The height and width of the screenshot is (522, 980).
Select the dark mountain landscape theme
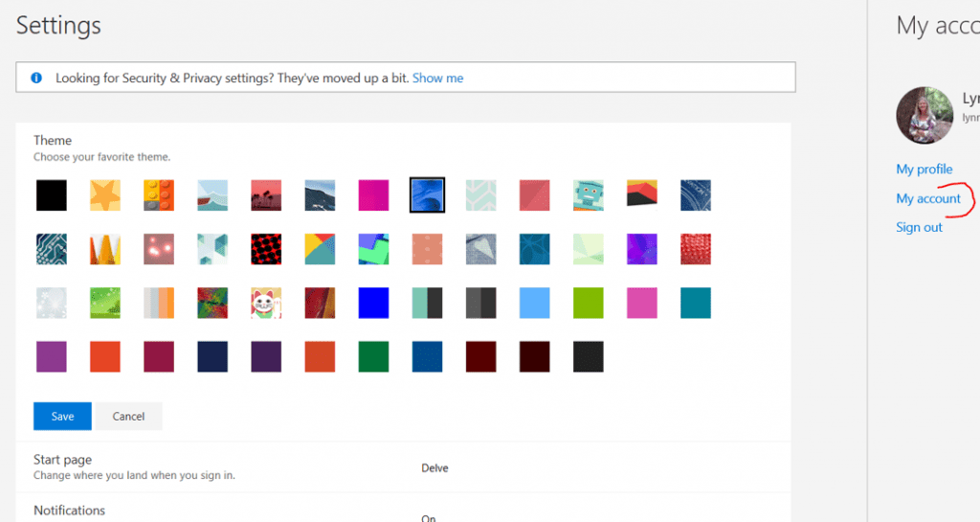click(320, 195)
